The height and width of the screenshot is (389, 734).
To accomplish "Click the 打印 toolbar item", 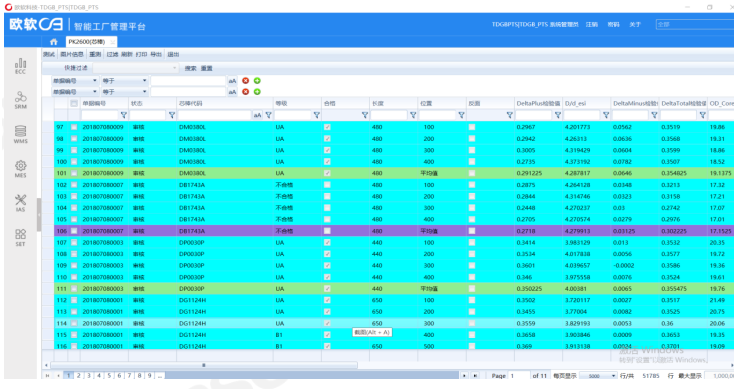I will pos(141,54).
